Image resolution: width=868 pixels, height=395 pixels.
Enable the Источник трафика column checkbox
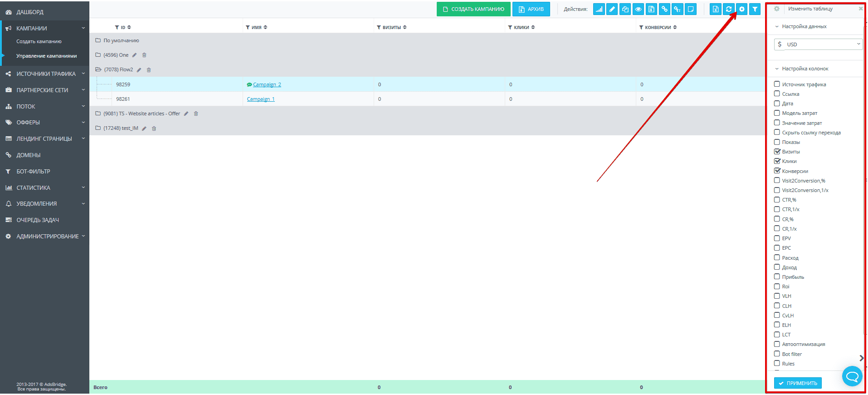click(777, 84)
